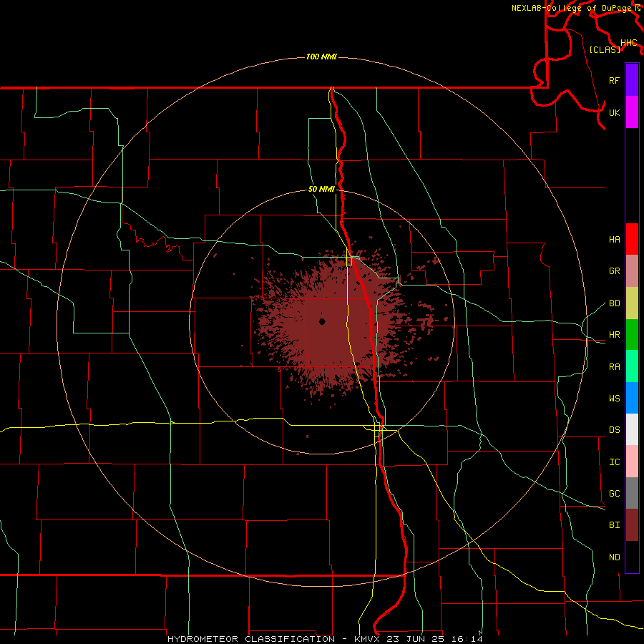Click the 50 NMI range ring label
Image resolution: width=644 pixels, height=644 pixels.
321,190
